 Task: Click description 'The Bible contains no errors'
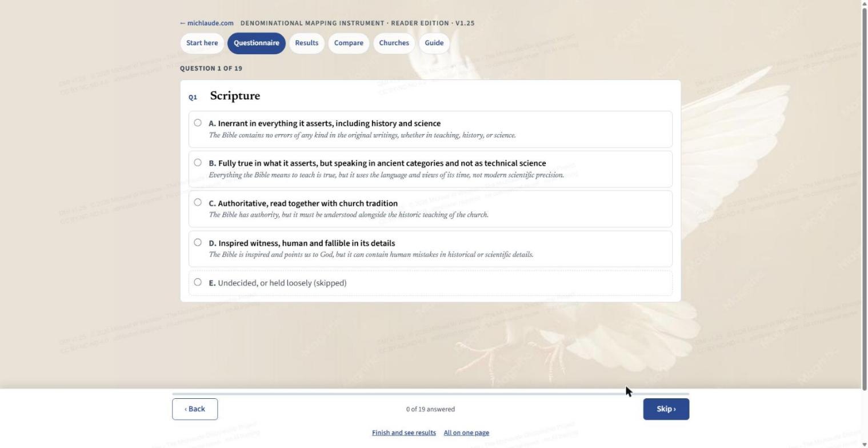(x=362, y=135)
